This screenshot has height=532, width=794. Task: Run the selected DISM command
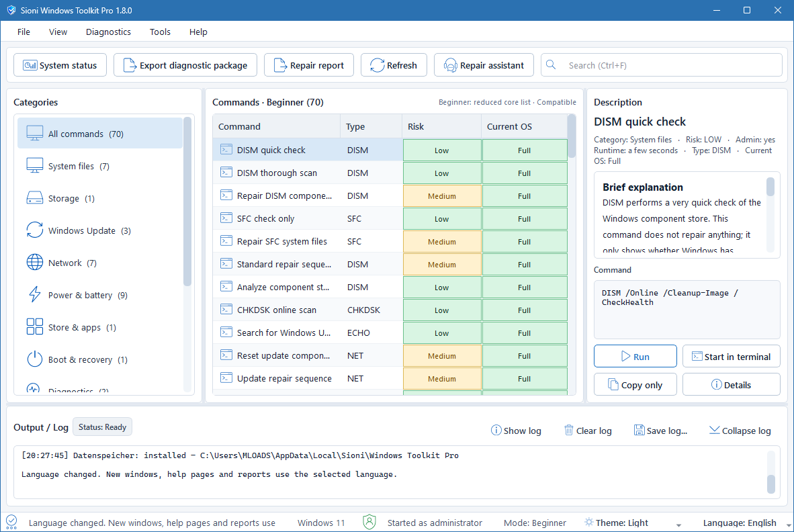coord(635,357)
